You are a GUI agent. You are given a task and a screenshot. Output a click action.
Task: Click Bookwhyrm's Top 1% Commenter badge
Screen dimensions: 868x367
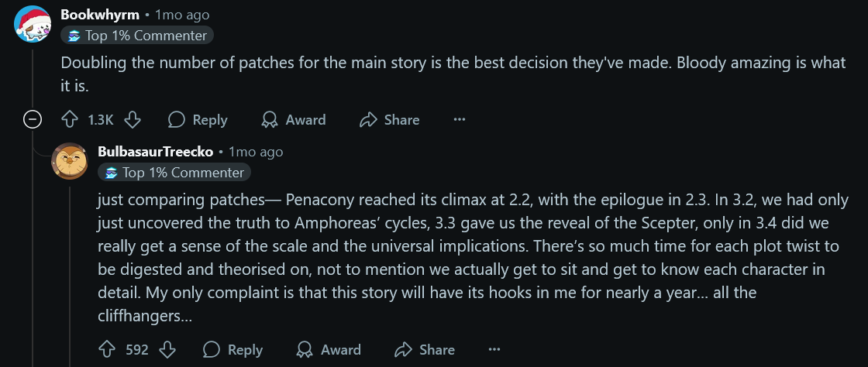point(136,36)
